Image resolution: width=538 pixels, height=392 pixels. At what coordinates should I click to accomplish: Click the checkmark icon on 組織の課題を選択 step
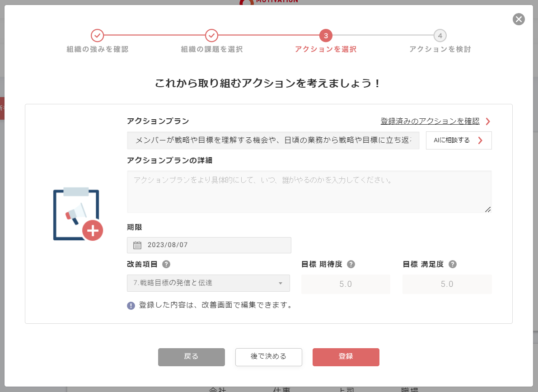pyautogui.click(x=211, y=35)
